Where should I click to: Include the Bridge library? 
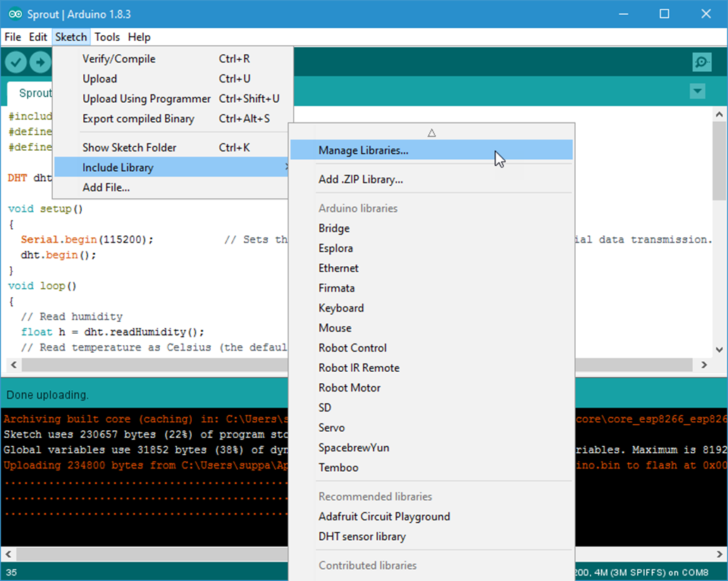coord(431,228)
